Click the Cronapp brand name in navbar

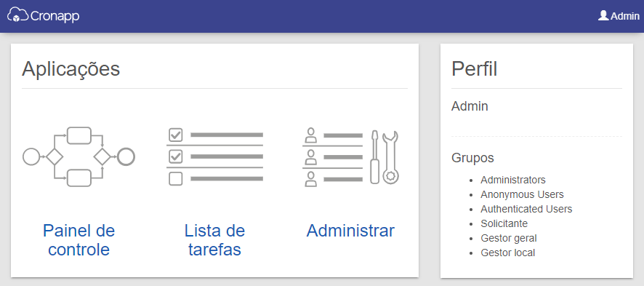coord(55,16)
